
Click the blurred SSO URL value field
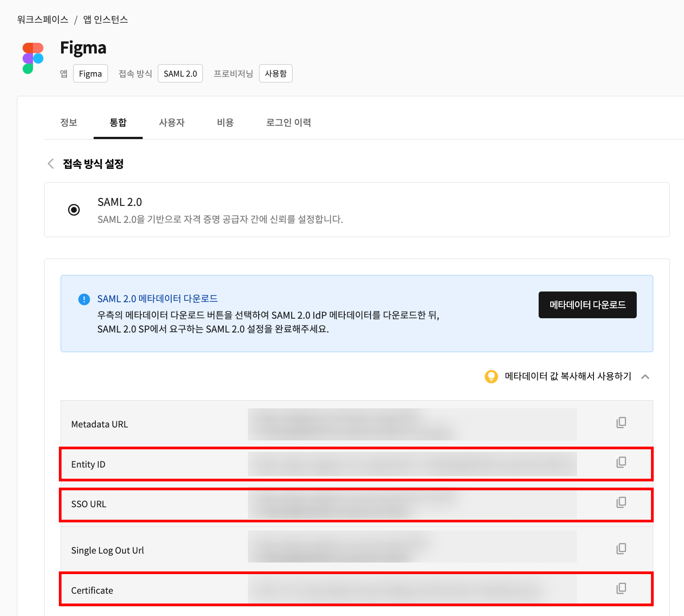[x=412, y=504]
